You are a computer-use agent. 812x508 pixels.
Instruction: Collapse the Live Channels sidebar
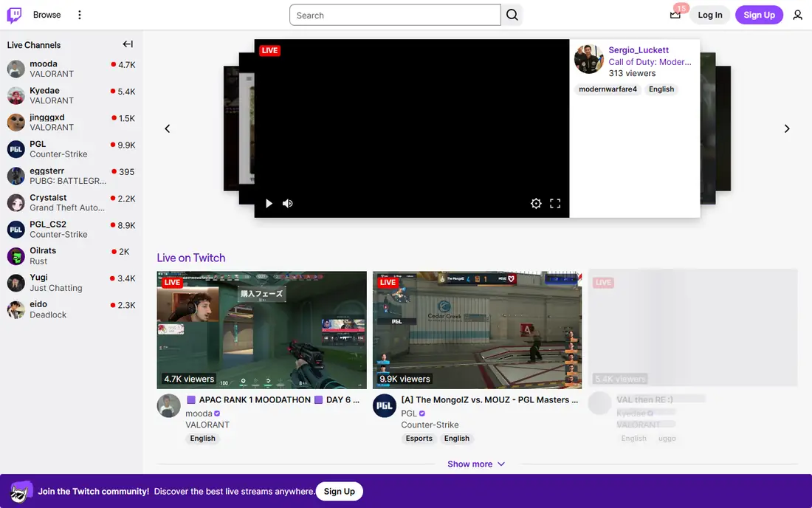click(x=128, y=44)
